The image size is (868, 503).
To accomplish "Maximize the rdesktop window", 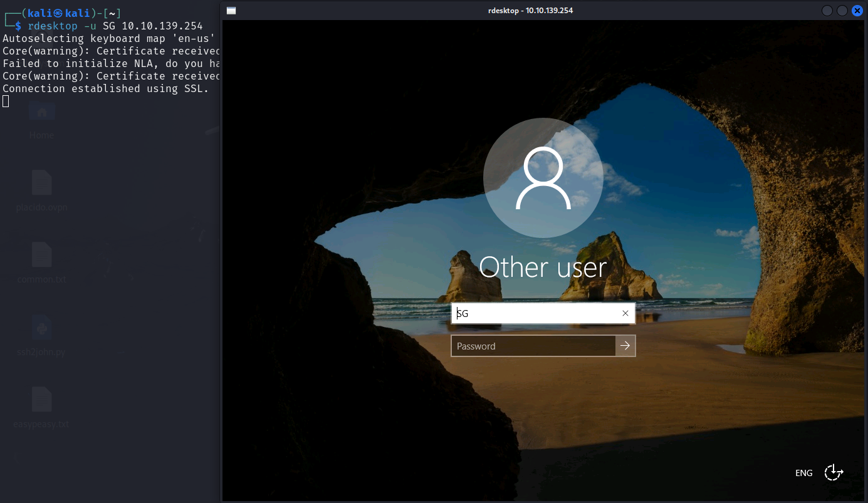I will click(842, 10).
